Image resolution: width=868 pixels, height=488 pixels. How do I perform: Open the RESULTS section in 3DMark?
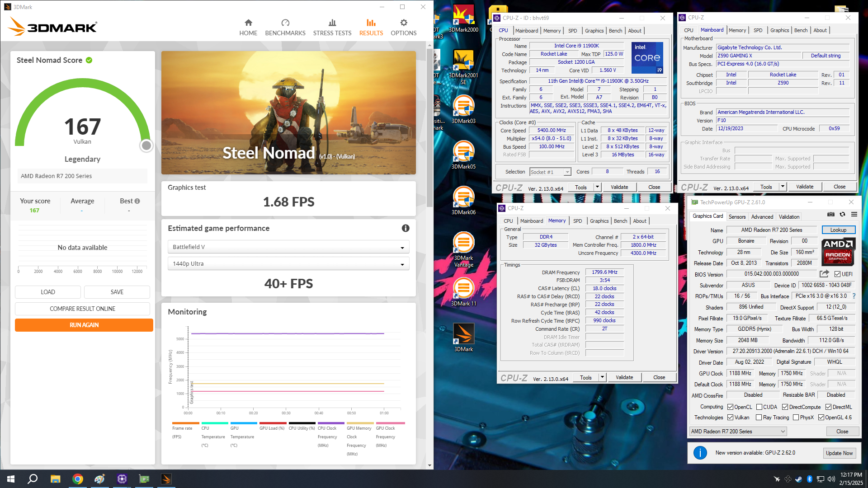[371, 28]
